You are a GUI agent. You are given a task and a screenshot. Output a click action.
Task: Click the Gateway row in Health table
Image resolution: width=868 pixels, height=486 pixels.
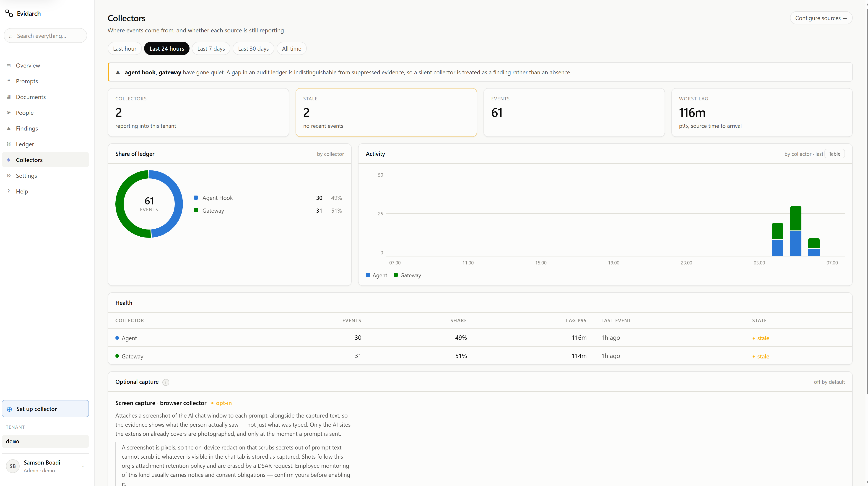(480, 356)
